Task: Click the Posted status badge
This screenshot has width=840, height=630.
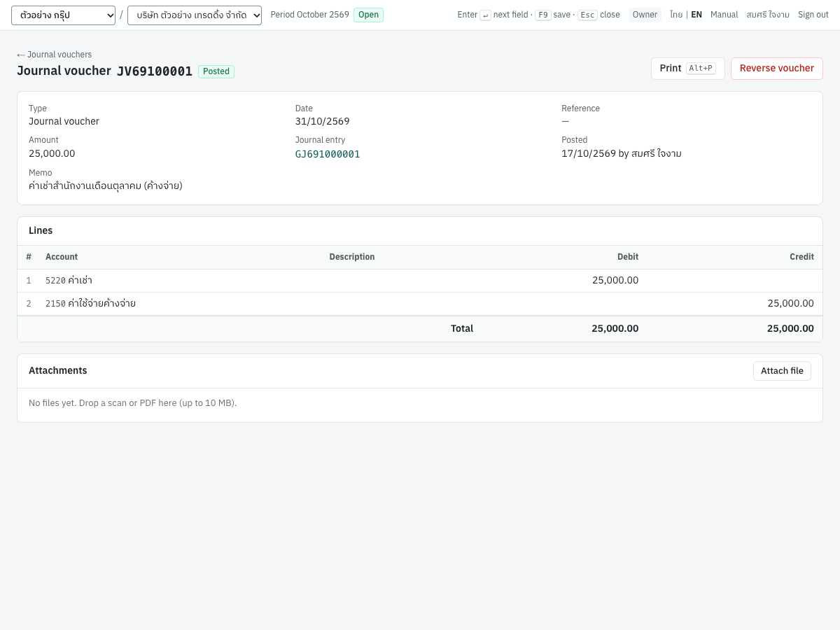Action: [x=216, y=71]
